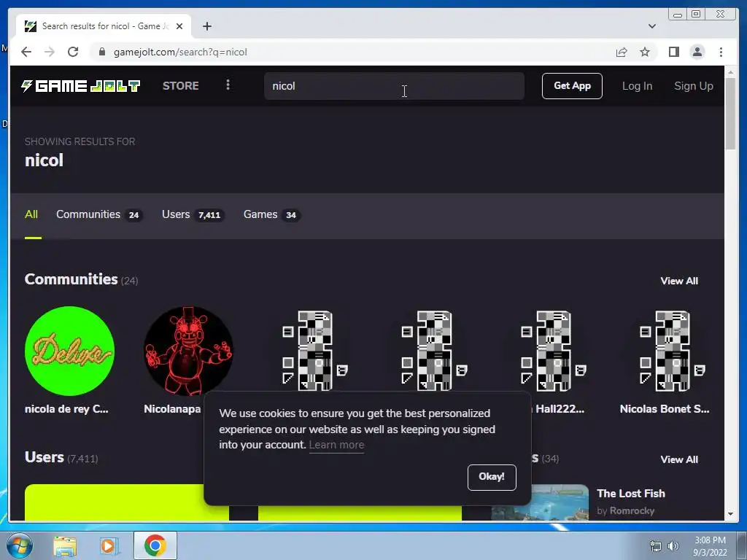Click the Nicolanapa community name

pyautogui.click(x=172, y=409)
